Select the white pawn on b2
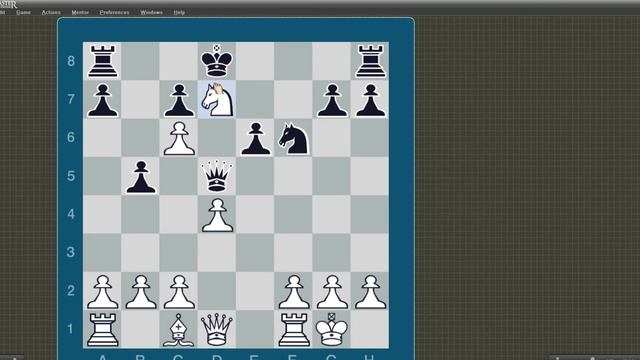Viewport: 640px width, 360px height. tap(140, 291)
